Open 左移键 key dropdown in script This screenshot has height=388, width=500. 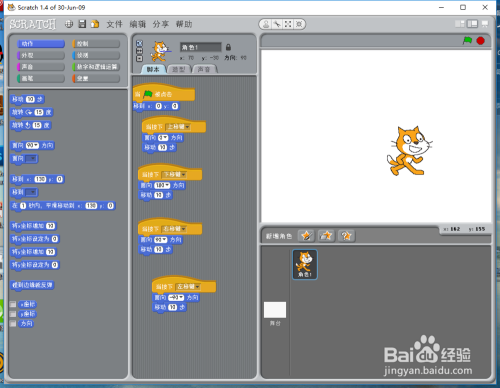pyautogui.click(x=188, y=287)
